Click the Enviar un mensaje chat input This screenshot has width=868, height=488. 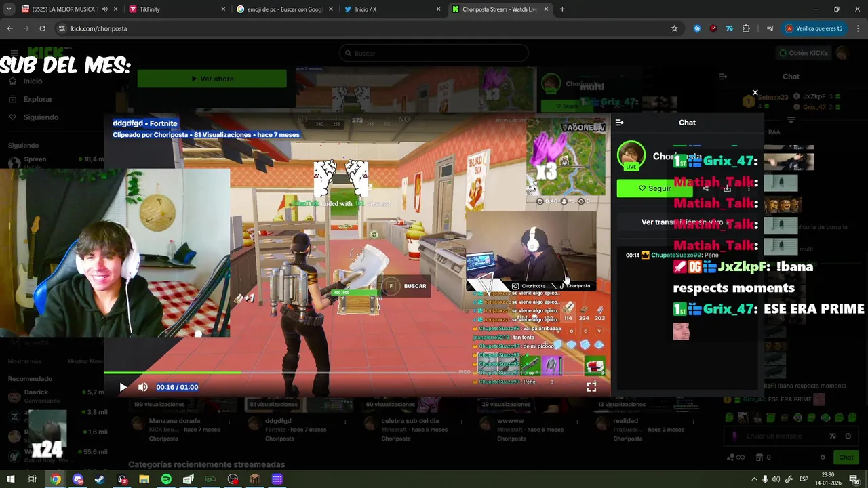point(791,436)
